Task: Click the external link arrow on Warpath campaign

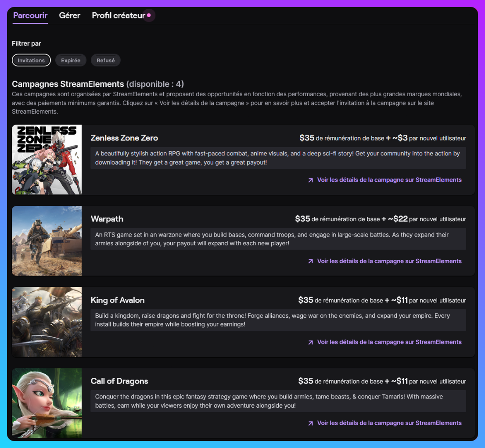Action: tap(310, 261)
